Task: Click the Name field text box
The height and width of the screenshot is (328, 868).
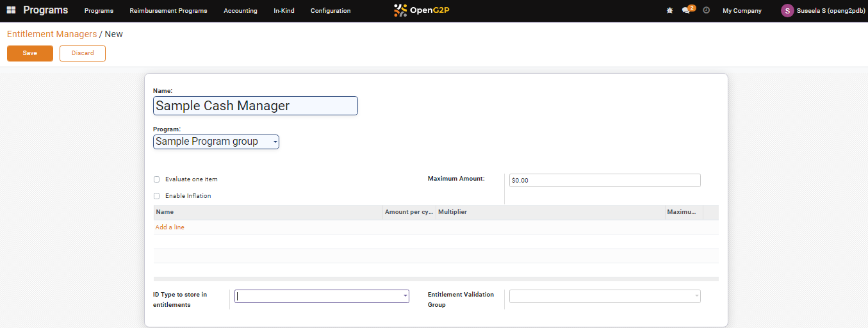Action: click(x=255, y=106)
